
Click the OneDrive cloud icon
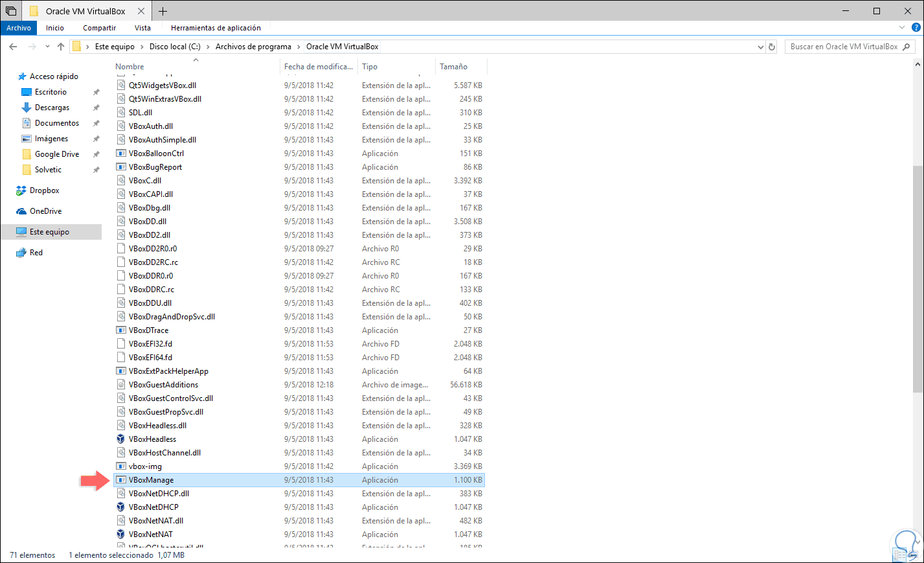[21, 211]
